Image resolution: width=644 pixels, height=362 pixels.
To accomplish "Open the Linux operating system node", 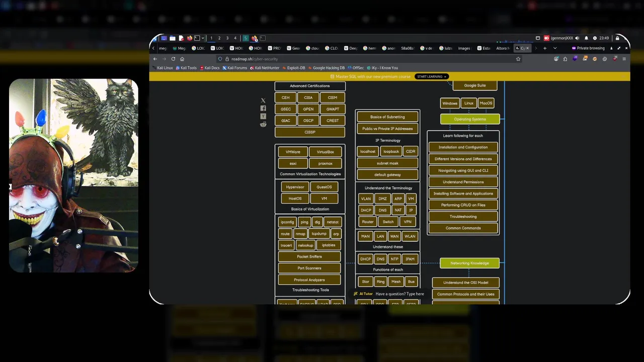I will point(469,103).
